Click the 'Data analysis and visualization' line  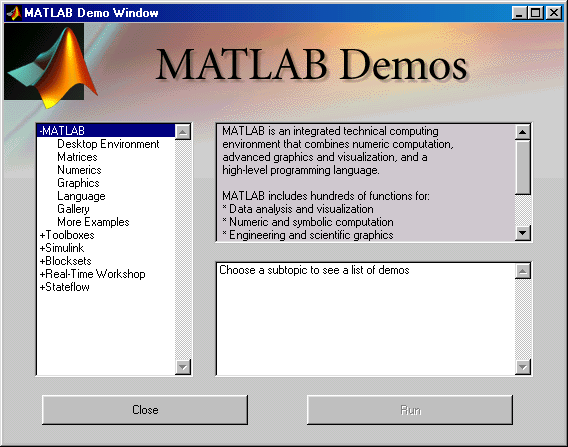(x=298, y=209)
